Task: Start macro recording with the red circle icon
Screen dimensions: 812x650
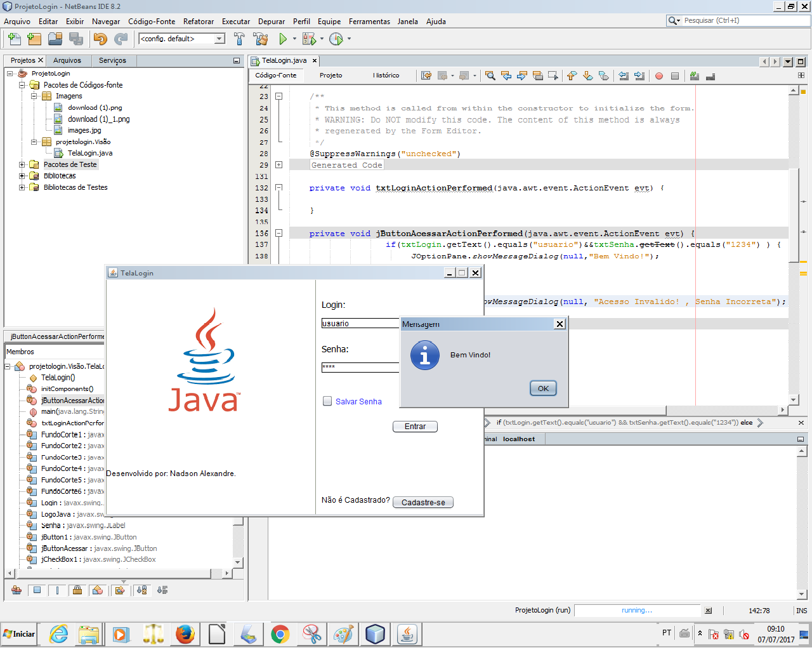Action: tap(659, 76)
